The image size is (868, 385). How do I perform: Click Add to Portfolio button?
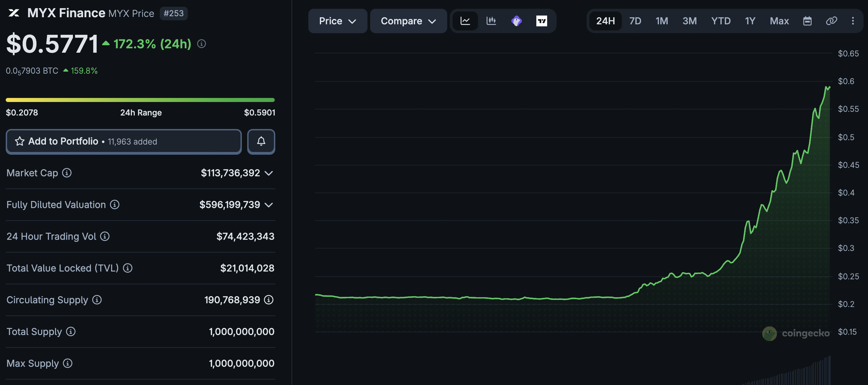124,142
